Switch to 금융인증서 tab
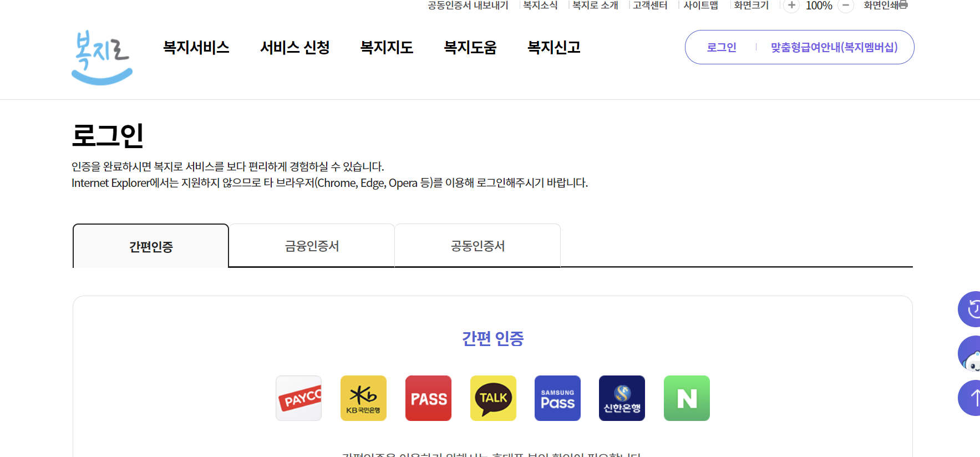This screenshot has width=980, height=457. (312, 246)
